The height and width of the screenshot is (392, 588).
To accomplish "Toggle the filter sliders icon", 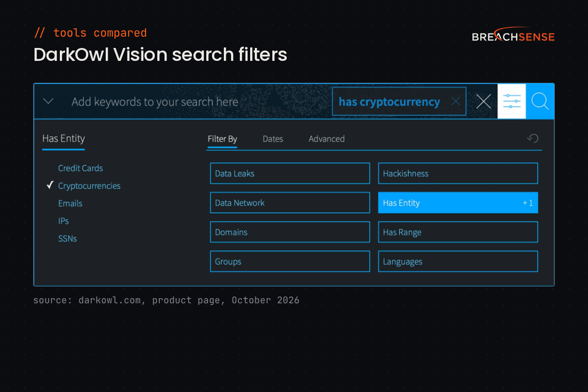I will (512, 101).
